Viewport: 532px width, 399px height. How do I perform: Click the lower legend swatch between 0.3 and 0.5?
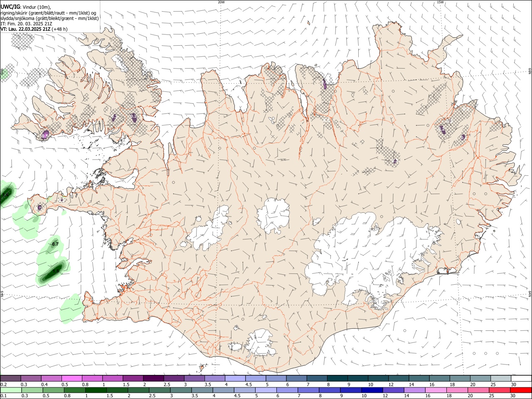pyautogui.click(x=32, y=390)
